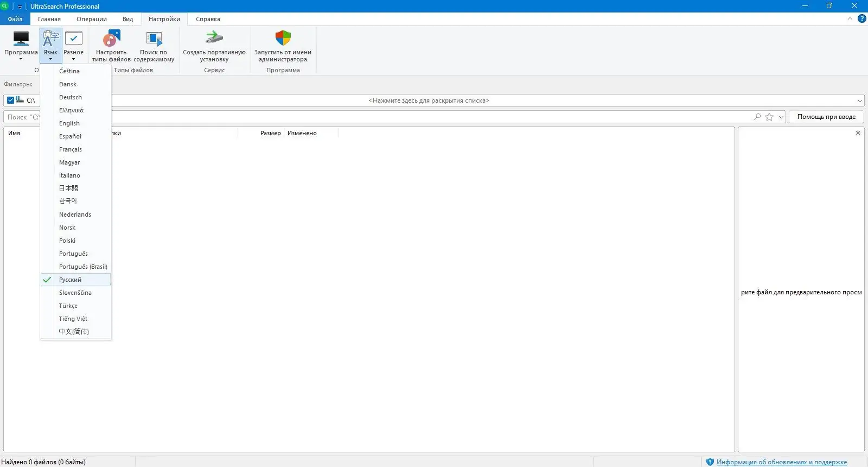
Task: Open Настроить типы файлов
Action: [x=111, y=46]
